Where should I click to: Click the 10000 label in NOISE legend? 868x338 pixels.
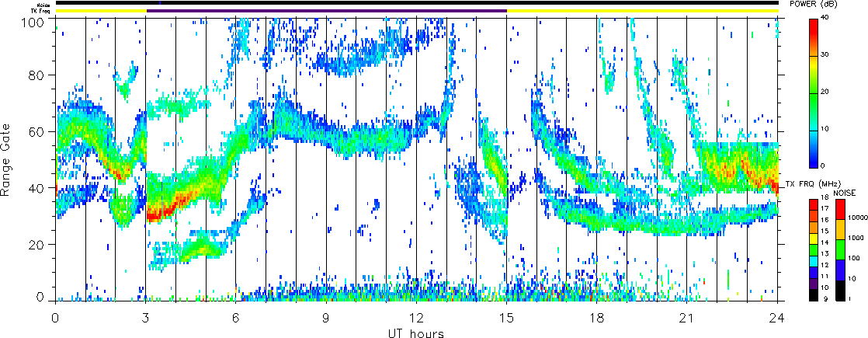[858, 218]
